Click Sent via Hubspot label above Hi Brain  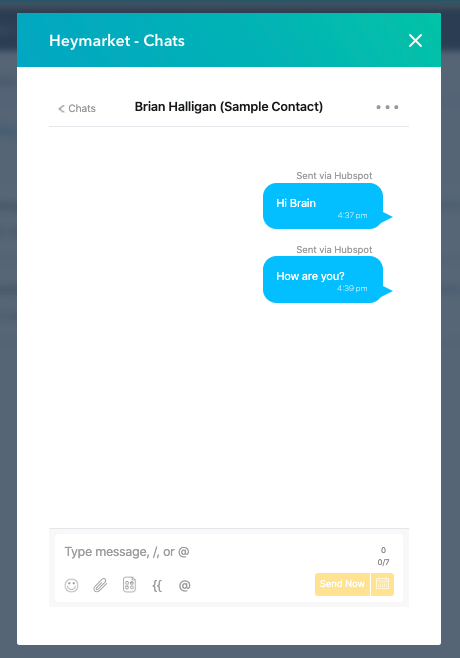coord(334,176)
